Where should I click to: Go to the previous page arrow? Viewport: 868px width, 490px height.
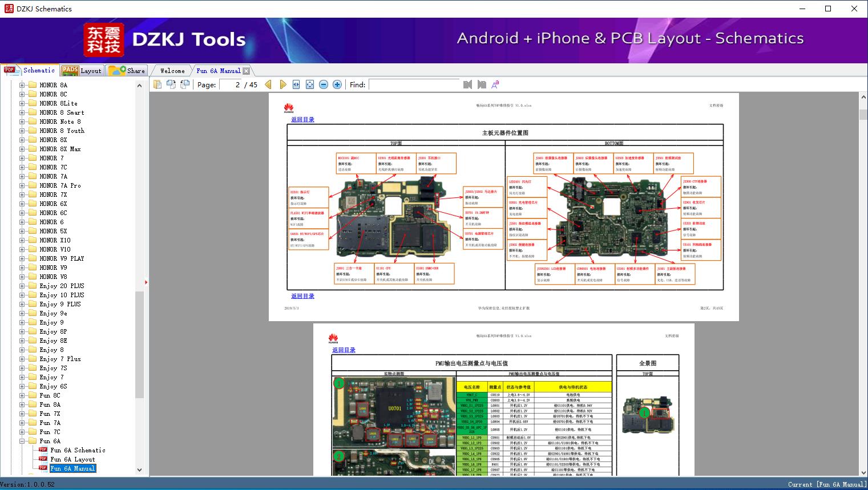[x=268, y=84]
